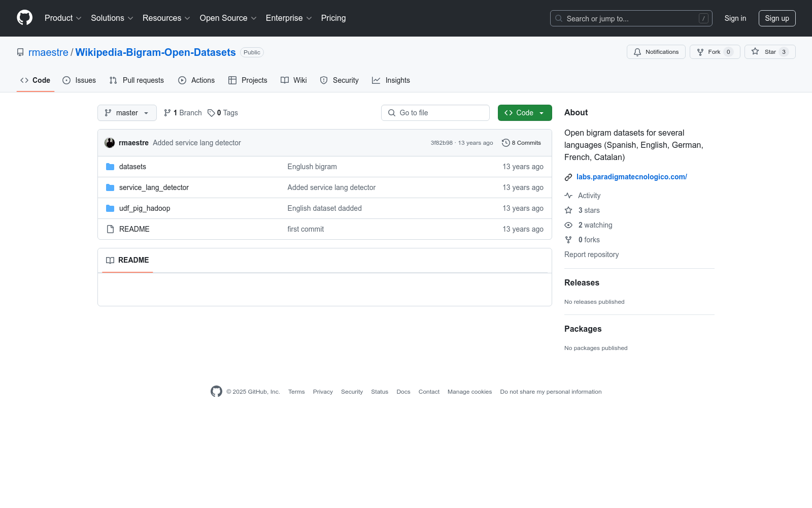Click the repository book icon beside rmaestre
Viewport: 812px width, 508px height.
coord(20,52)
